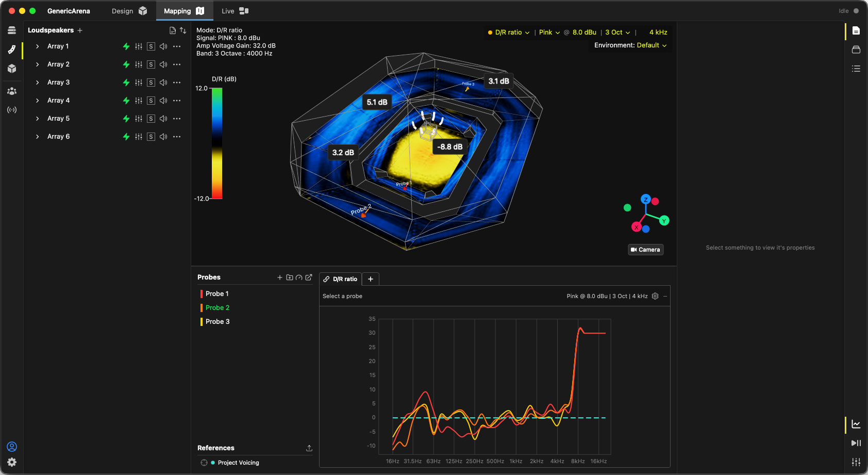Viewport: 868px width, 475px height.
Task: Click the D/R color scale gradient bar
Action: (x=217, y=143)
